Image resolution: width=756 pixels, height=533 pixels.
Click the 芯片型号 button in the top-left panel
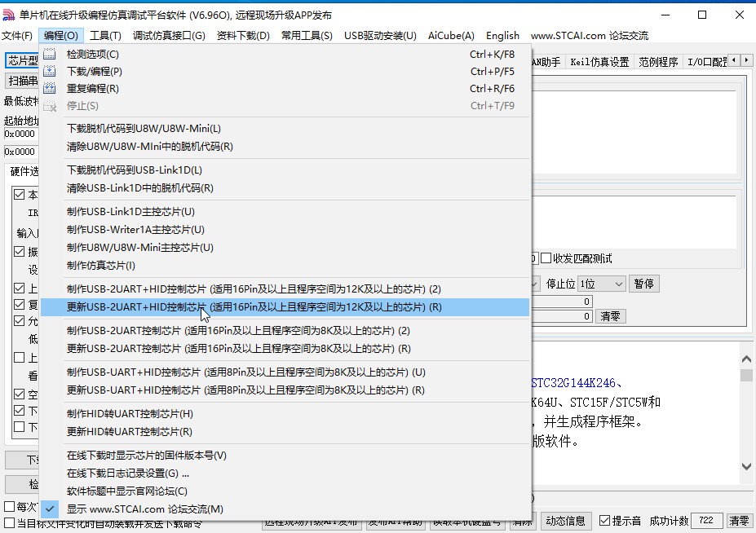[22, 59]
